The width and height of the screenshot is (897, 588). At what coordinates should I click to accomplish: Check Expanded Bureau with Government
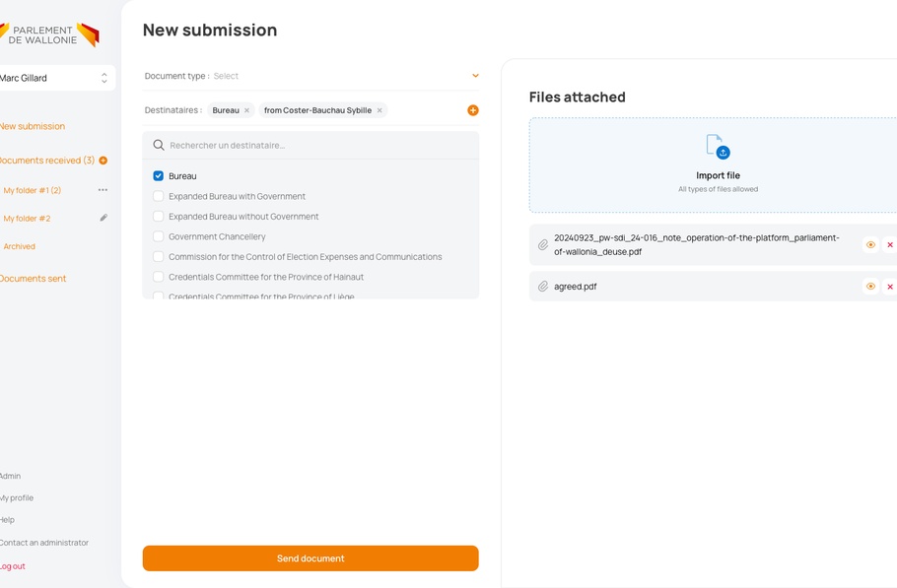click(158, 196)
